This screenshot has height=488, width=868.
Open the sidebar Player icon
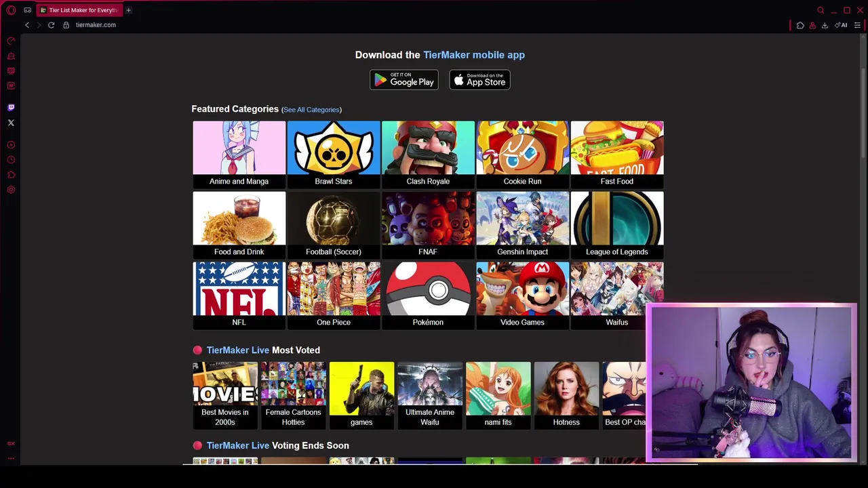point(11,145)
